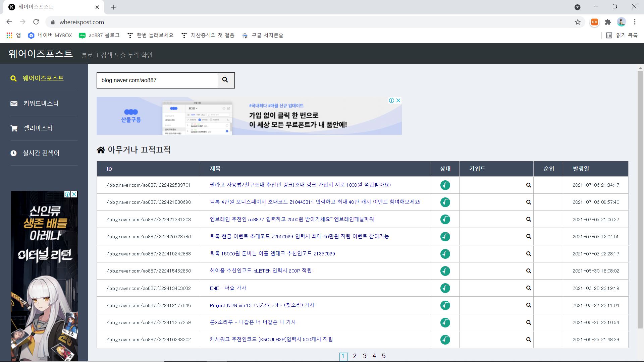Click the keyword search icon in the 틱톡 15000원 row
The height and width of the screenshot is (362, 644).
[529, 254]
